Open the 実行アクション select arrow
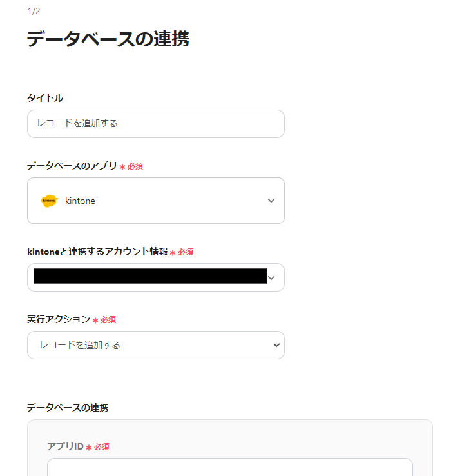The width and height of the screenshot is (462, 476). click(276, 345)
